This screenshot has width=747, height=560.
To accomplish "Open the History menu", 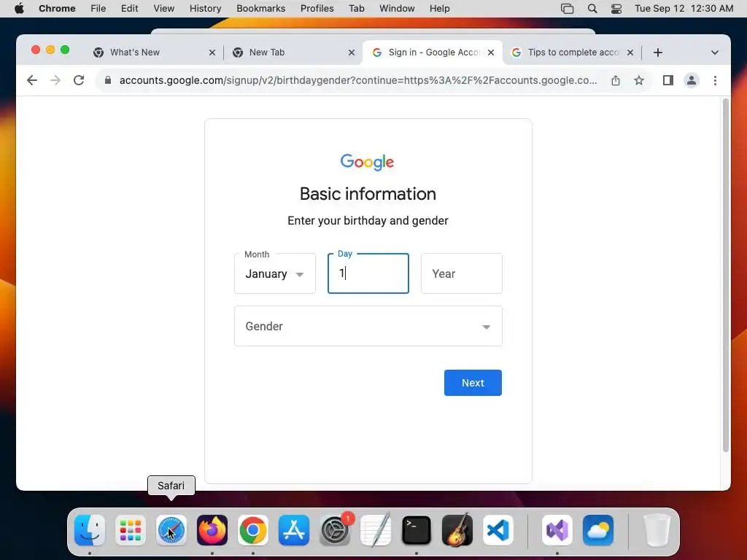I will pyautogui.click(x=205, y=9).
